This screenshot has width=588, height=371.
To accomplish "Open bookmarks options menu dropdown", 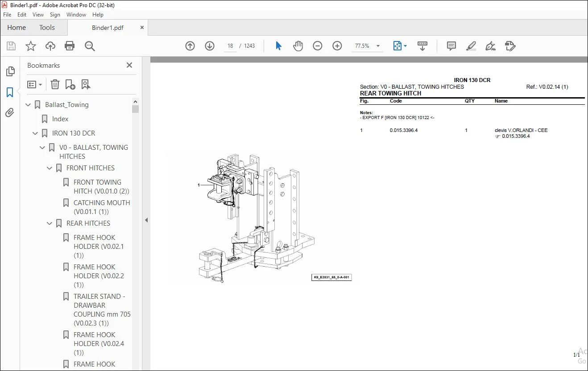I will [x=34, y=84].
